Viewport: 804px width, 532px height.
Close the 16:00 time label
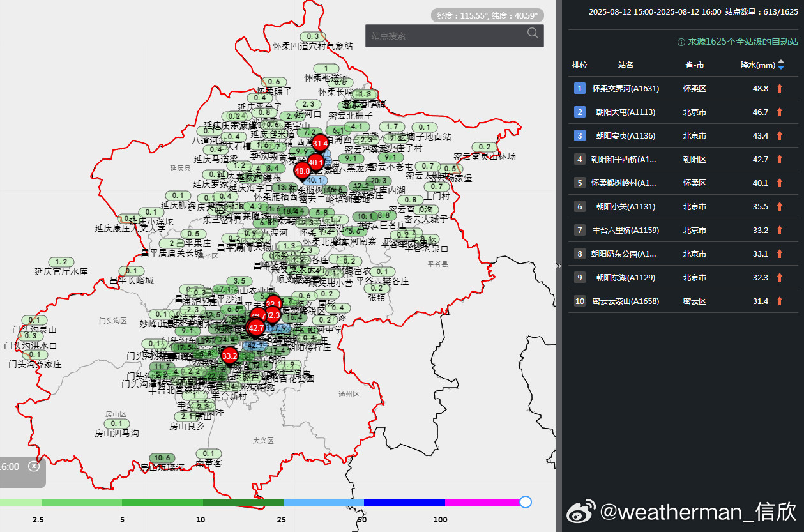pos(34,466)
